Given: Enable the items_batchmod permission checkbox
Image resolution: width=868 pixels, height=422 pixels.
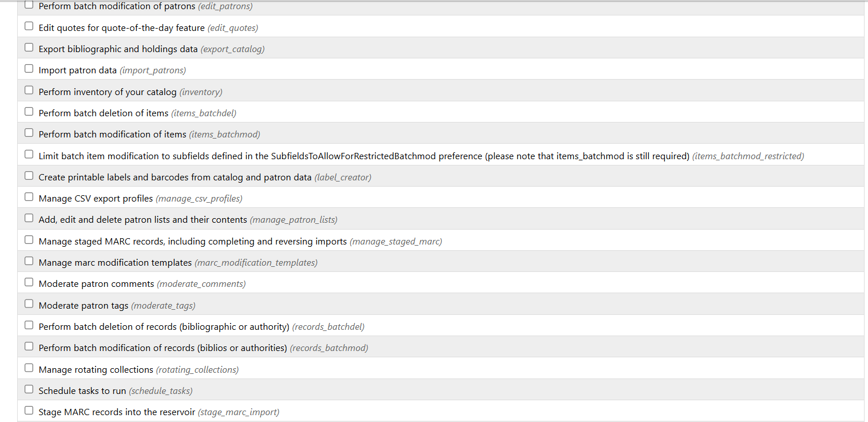Looking at the screenshot, I should click(x=29, y=133).
